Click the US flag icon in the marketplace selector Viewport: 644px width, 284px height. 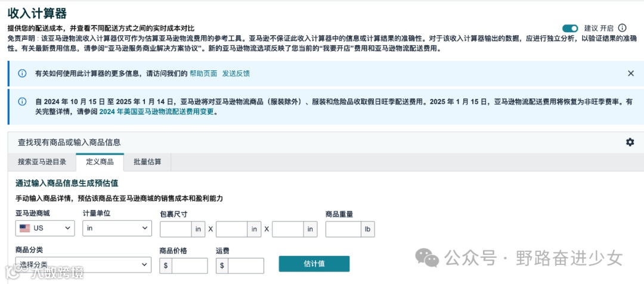click(x=24, y=228)
